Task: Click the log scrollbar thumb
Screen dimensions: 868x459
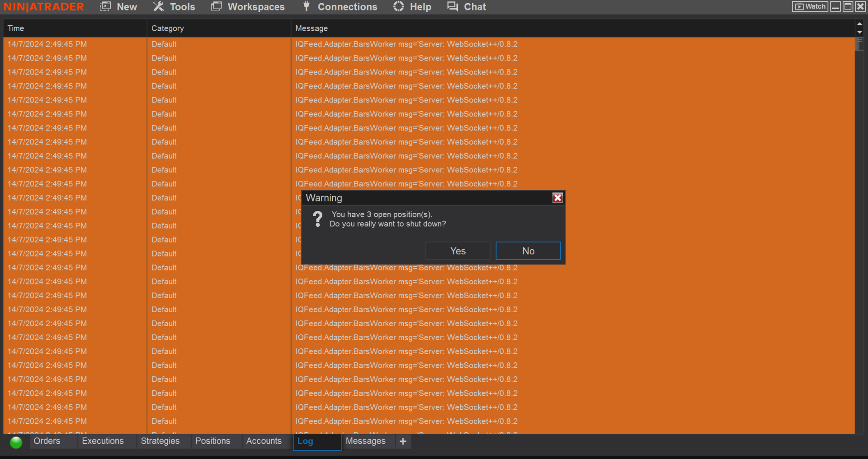Action: coord(859,44)
